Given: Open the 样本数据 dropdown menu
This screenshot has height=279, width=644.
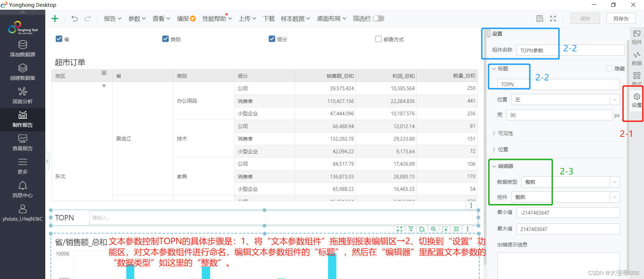Looking at the screenshot, I should coord(296,19).
